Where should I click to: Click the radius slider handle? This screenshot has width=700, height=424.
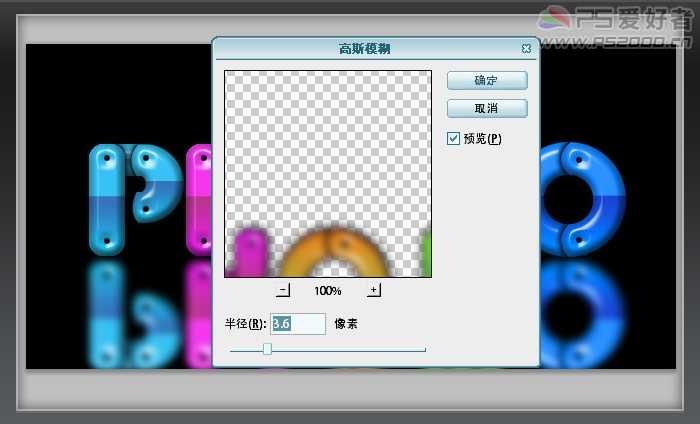click(x=267, y=349)
